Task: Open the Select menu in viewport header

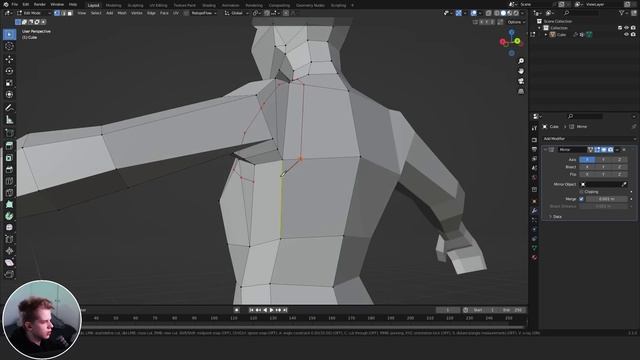Action: click(96, 13)
